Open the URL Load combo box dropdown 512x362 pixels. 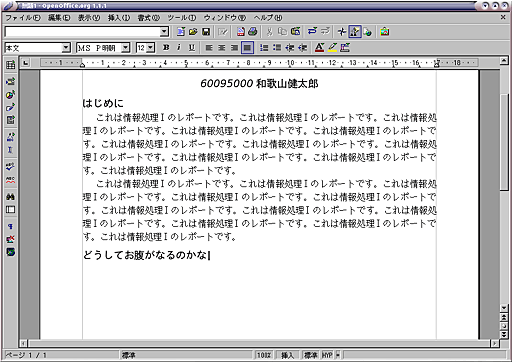[164, 32]
